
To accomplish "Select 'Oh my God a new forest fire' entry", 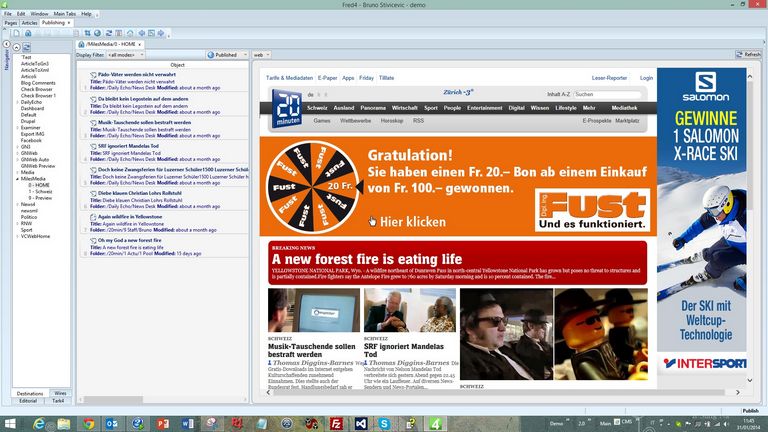I will click(165, 247).
